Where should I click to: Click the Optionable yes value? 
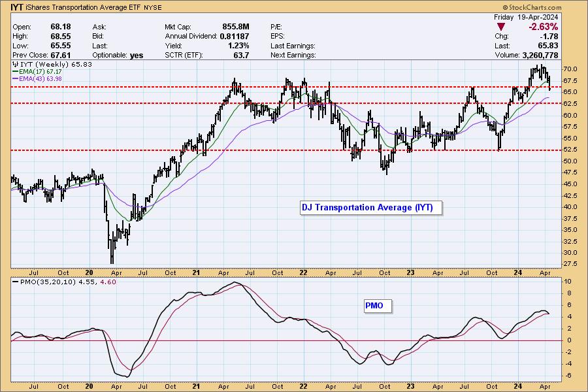coord(137,56)
